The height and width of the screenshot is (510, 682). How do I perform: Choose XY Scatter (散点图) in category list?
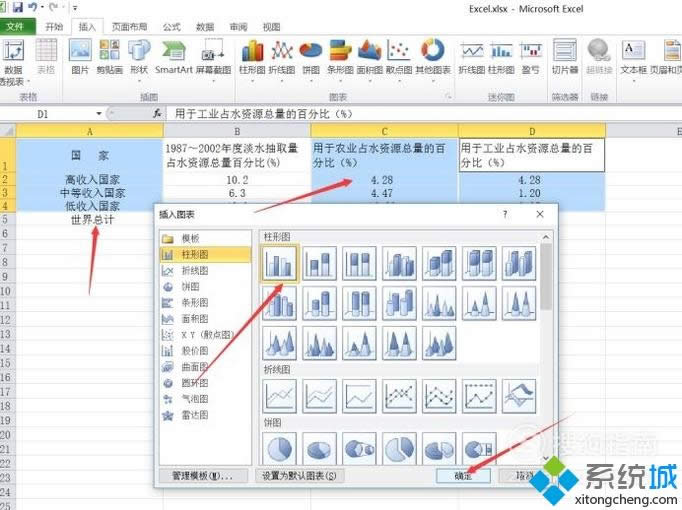(205, 335)
